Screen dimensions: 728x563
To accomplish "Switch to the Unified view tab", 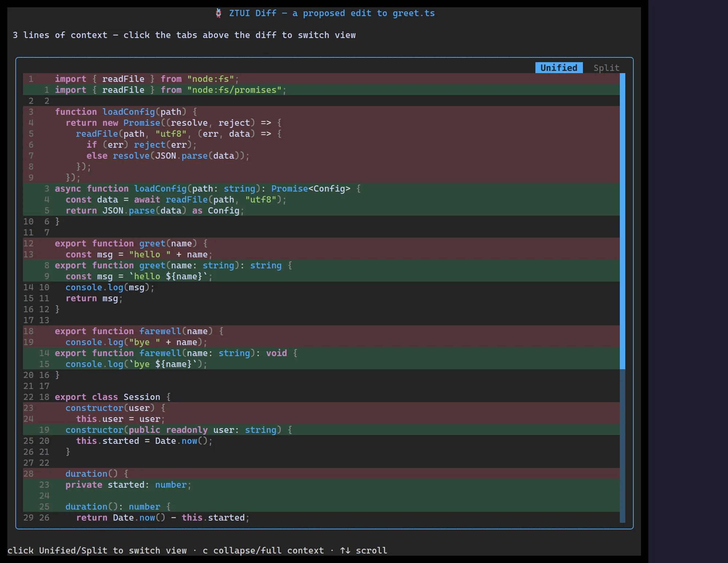I will click(x=559, y=68).
